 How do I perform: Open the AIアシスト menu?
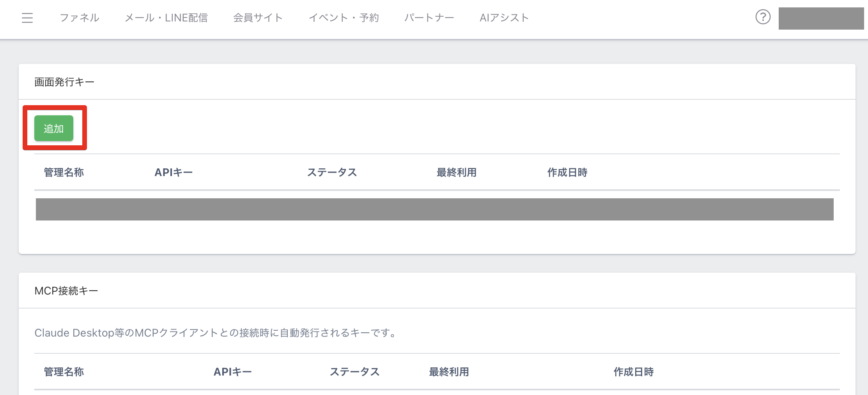504,18
